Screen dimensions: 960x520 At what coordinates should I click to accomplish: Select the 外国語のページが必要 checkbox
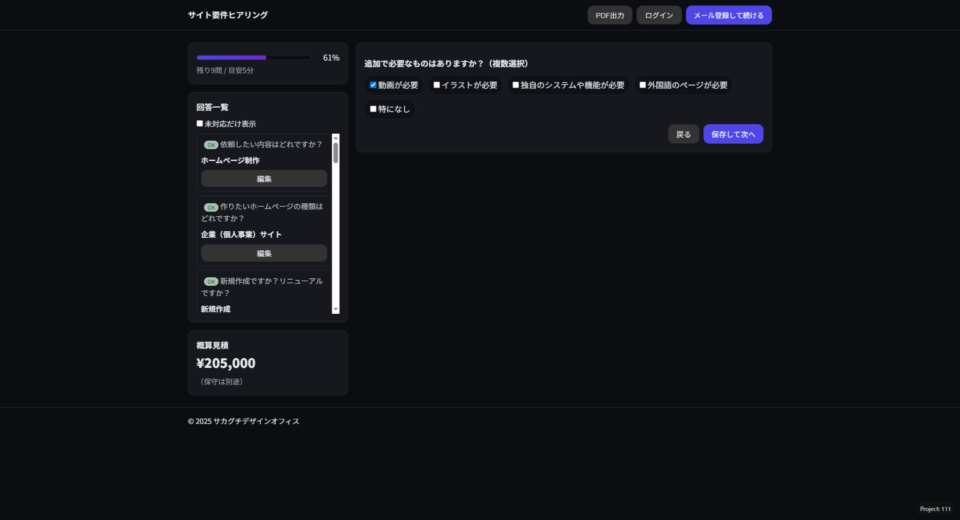[x=643, y=85]
